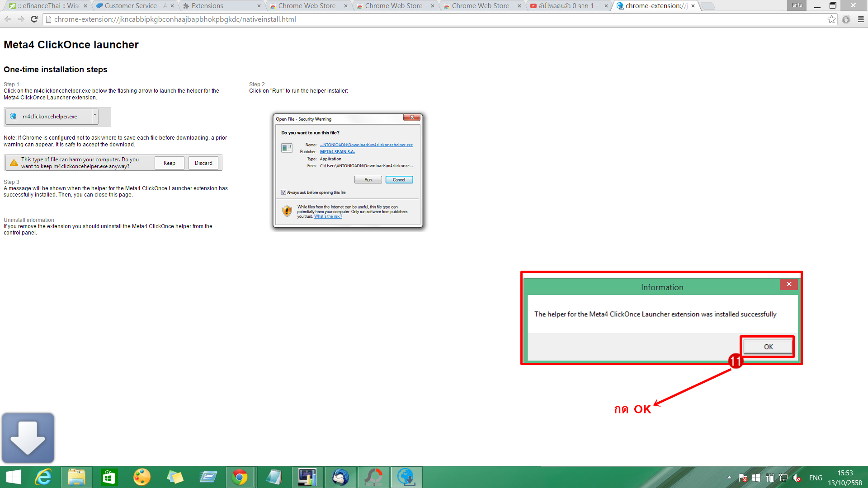This screenshot has width=868, height=488.
Task: Click the network tray icon
Action: [783, 478]
